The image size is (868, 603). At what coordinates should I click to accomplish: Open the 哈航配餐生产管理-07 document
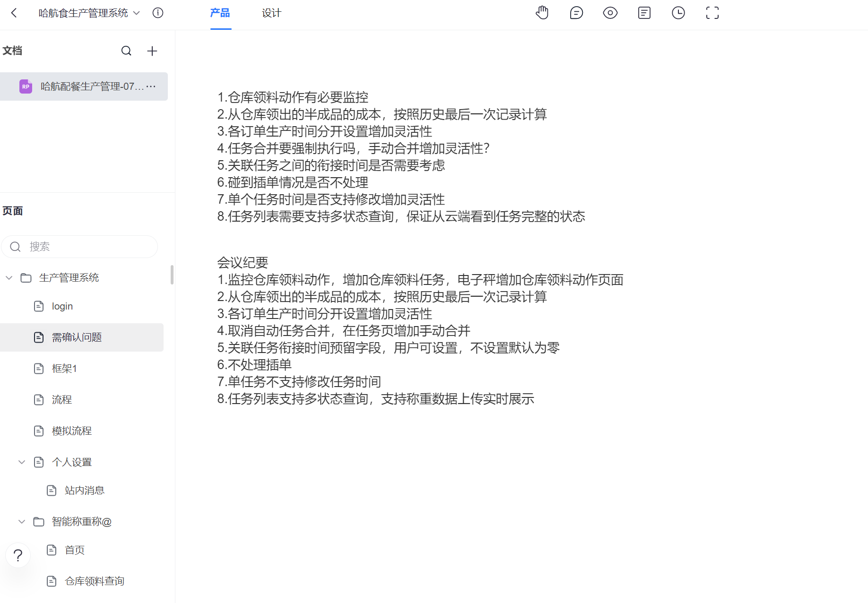(x=84, y=86)
